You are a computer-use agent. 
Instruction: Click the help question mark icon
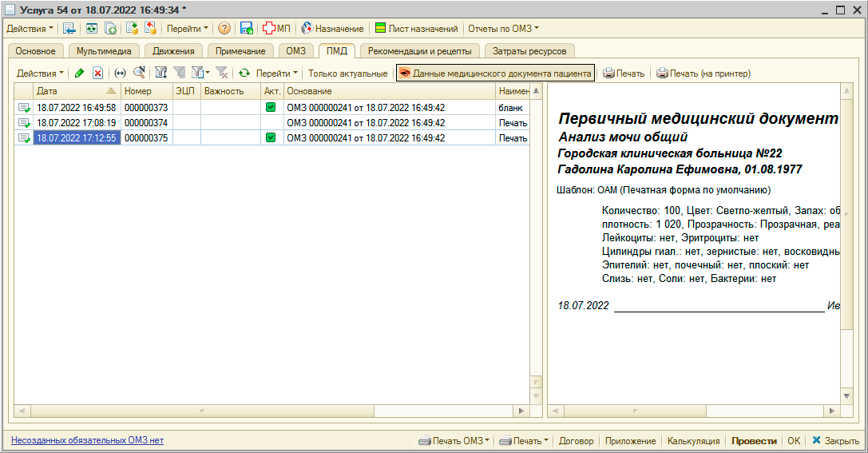coord(224,29)
